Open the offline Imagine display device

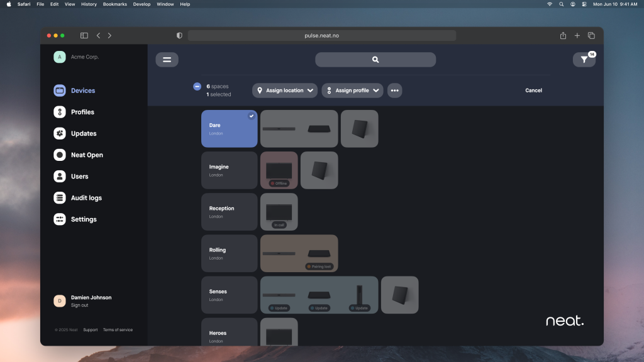tap(279, 170)
